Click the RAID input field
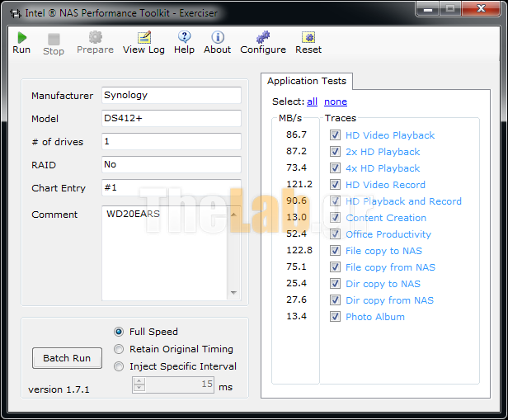This screenshot has width=508, height=420. [172, 164]
